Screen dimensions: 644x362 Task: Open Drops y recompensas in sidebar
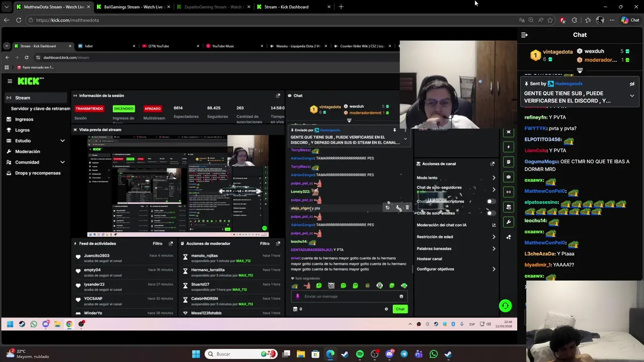38,173
